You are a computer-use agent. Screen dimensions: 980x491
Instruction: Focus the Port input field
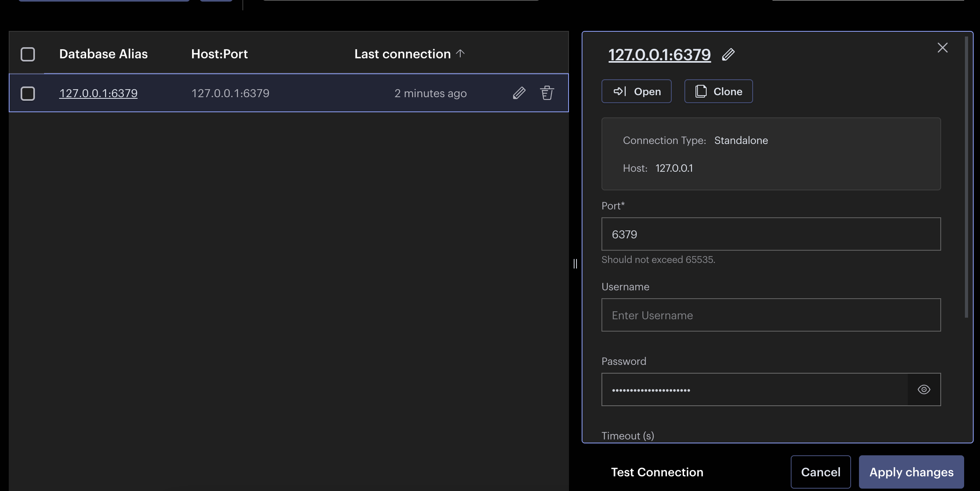[x=771, y=234]
